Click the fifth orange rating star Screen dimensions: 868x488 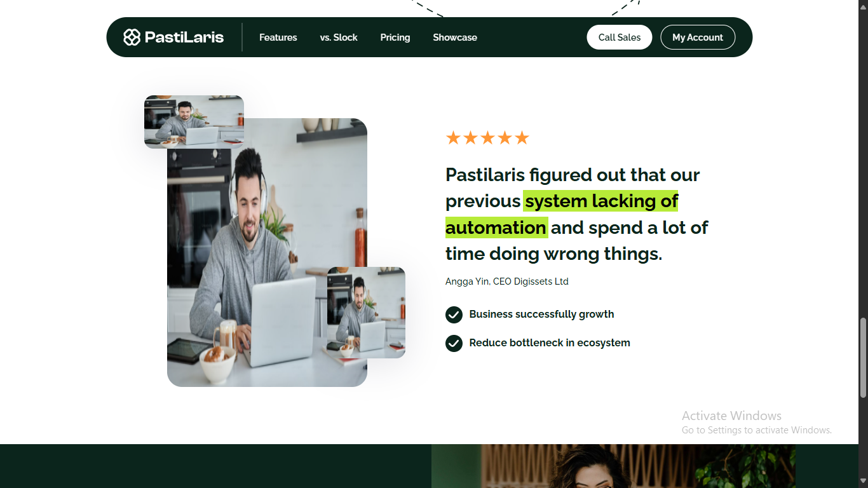[522, 138]
